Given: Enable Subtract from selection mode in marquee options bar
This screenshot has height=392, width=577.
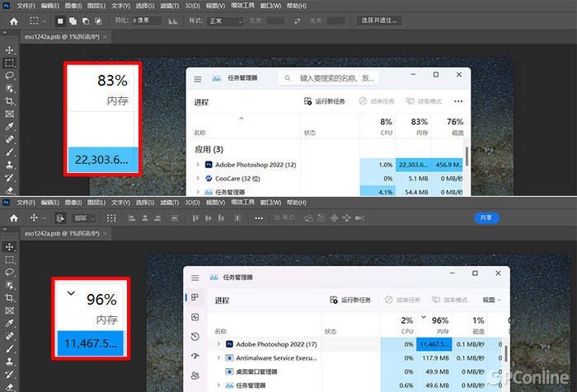Looking at the screenshot, I should (x=86, y=21).
